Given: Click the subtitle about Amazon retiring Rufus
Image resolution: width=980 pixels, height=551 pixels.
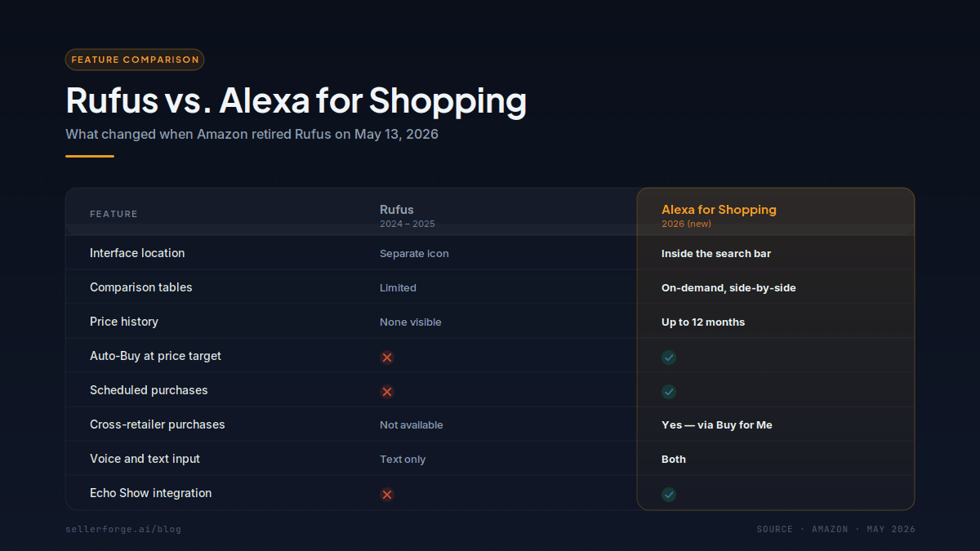Looking at the screenshot, I should point(252,134).
